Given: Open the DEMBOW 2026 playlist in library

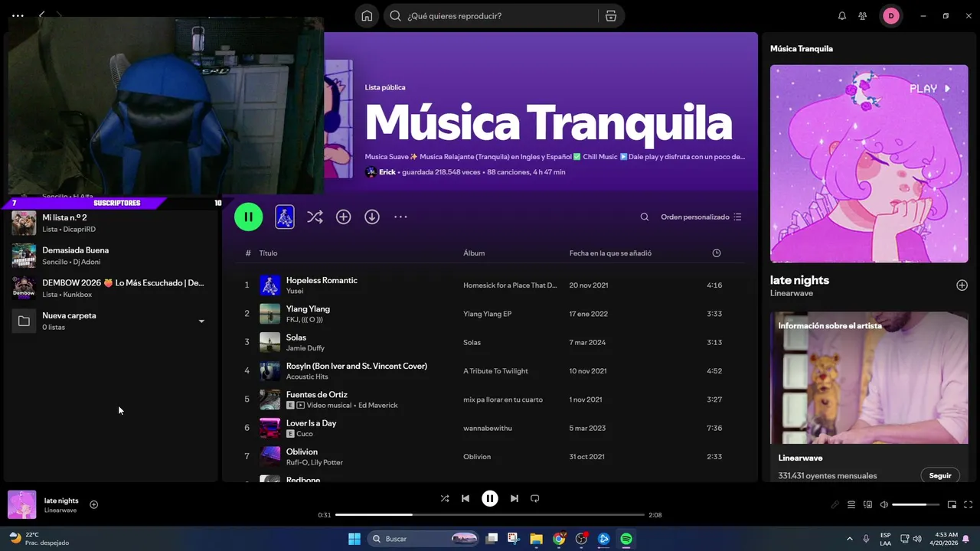Looking at the screenshot, I should pos(111,288).
